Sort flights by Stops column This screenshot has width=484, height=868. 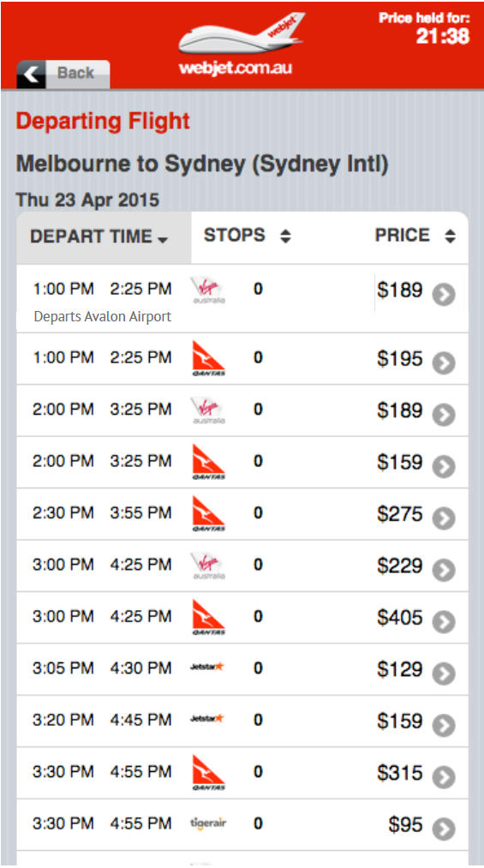point(248,236)
